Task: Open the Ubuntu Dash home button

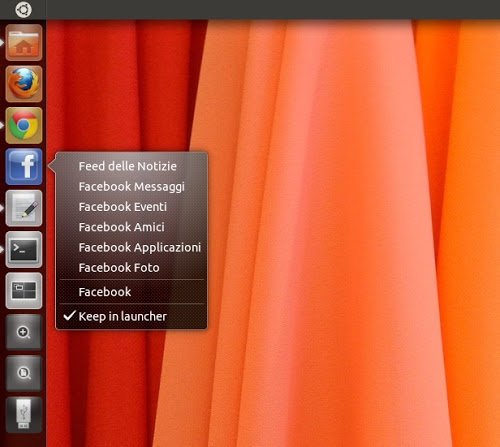Action: (23, 9)
